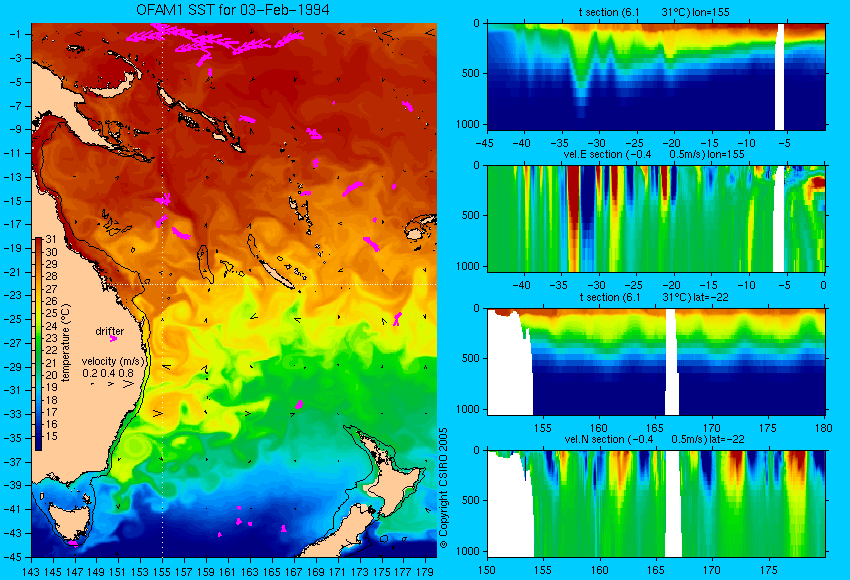Click the '180' tick on lat=-22 temperature section

click(x=823, y=428)
